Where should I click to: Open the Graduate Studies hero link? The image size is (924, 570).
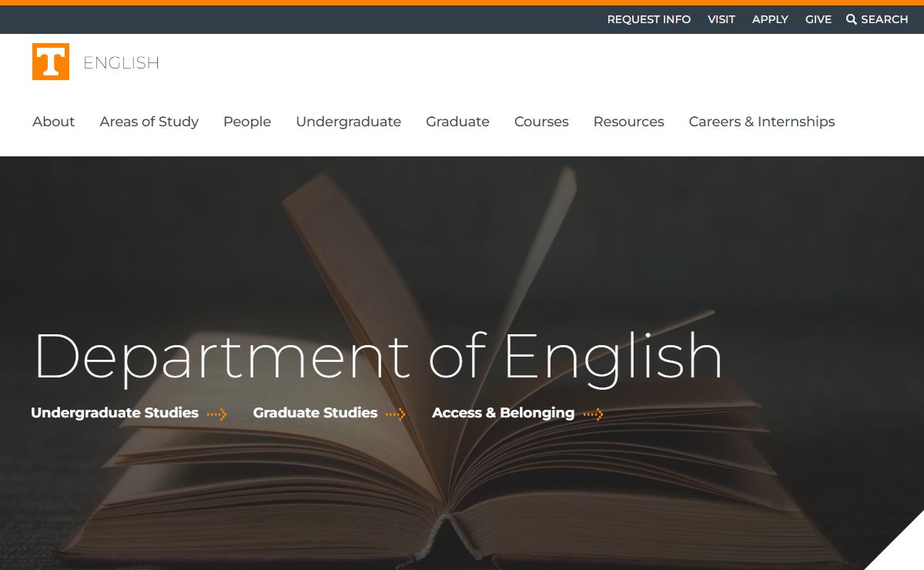316,413
